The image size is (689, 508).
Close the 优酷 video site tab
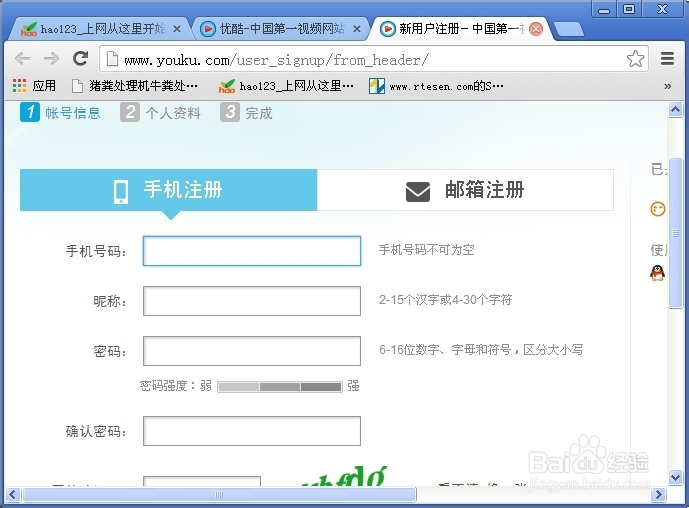(x=357, y=29)
